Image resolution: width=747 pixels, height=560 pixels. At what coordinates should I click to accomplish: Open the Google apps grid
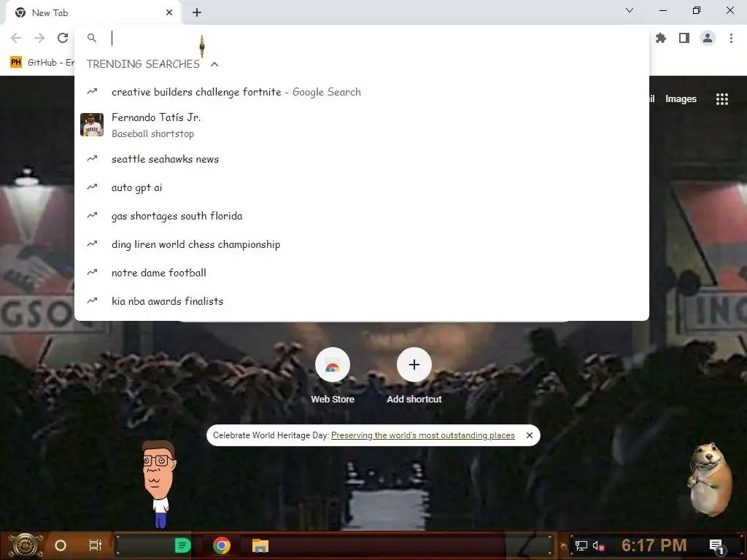[722, 99]
